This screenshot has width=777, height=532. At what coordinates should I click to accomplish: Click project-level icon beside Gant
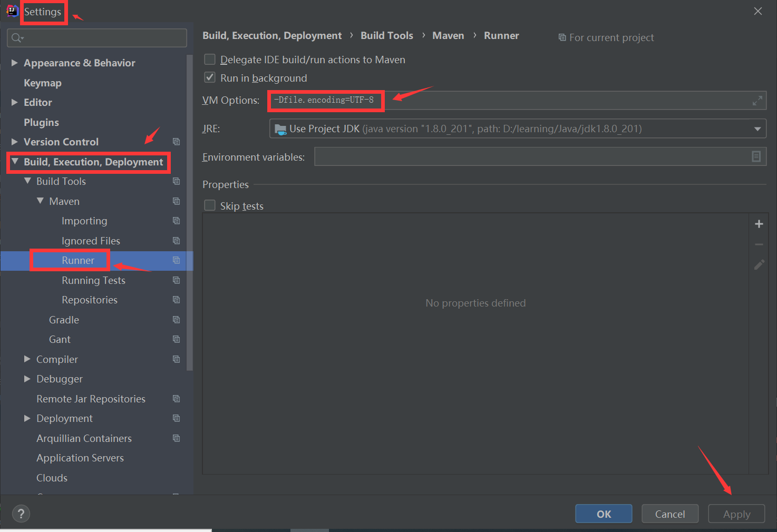(176, 339)
